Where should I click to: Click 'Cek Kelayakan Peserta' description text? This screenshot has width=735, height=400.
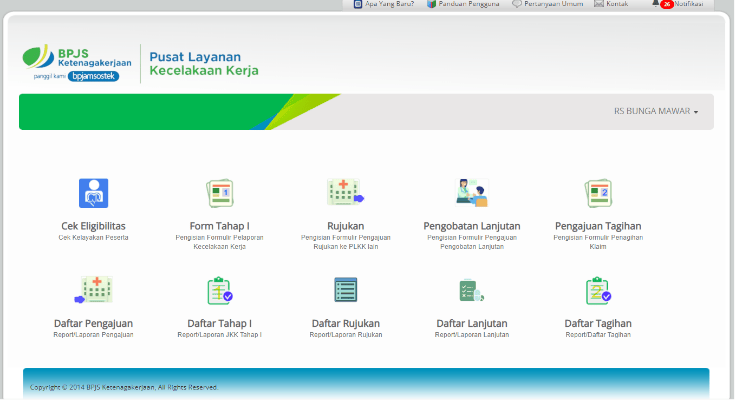pos(93,238)
